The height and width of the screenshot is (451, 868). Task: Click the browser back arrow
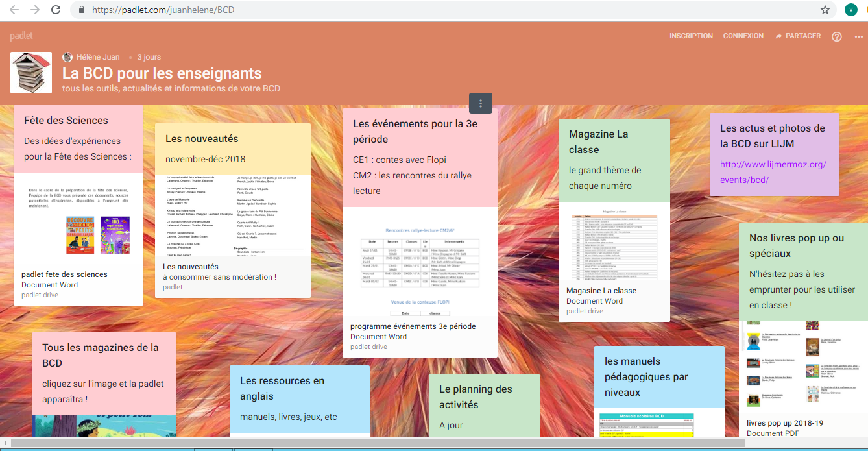pos(14,10)
